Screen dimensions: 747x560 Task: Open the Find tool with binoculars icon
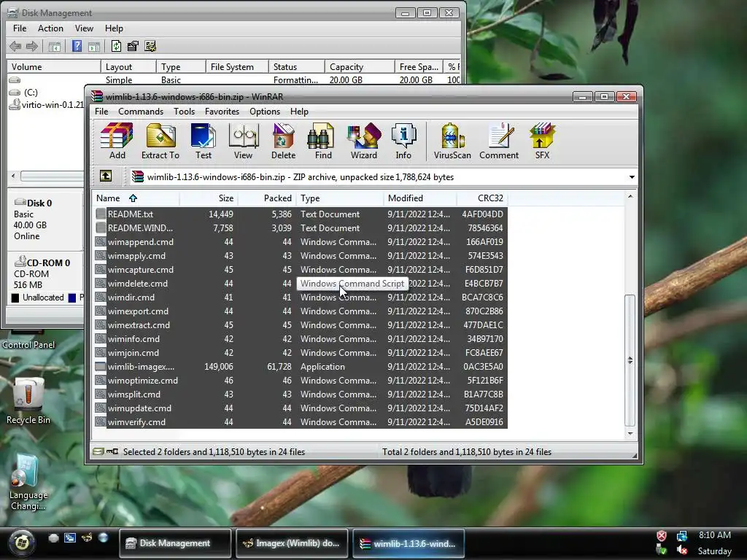coord(323,141)
